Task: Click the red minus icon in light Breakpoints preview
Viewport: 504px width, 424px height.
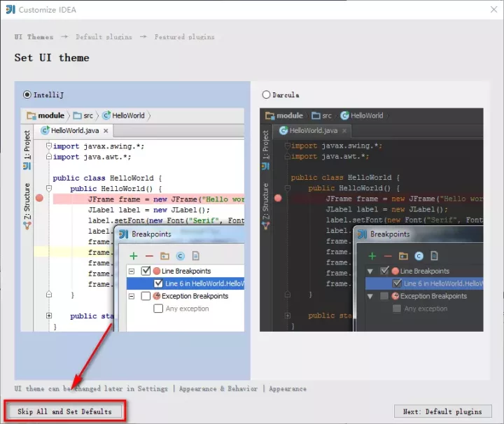Action: pos(148,256)
